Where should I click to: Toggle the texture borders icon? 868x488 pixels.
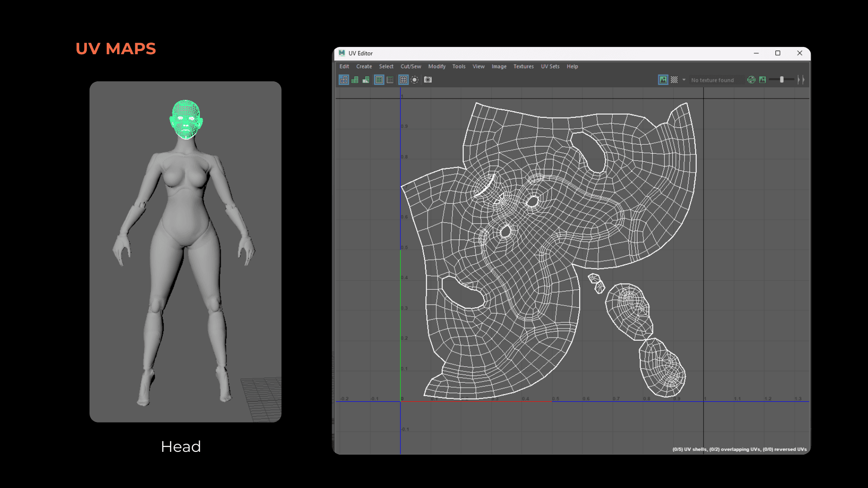379,80
